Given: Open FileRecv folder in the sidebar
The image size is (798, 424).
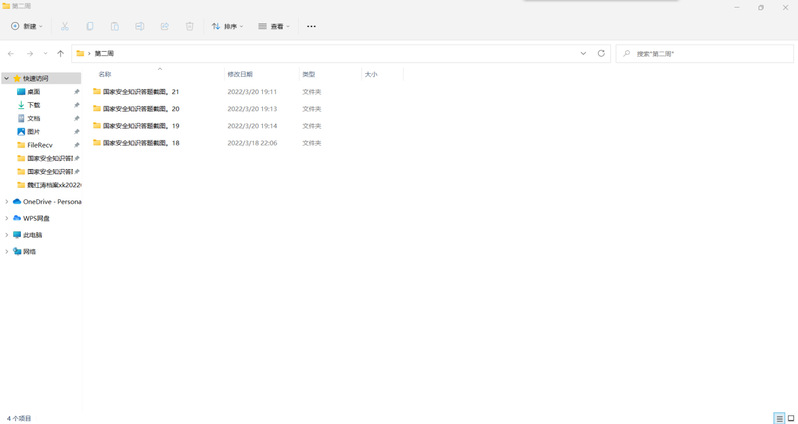Looking at the screenshot, I should click(x=40, y=145).
